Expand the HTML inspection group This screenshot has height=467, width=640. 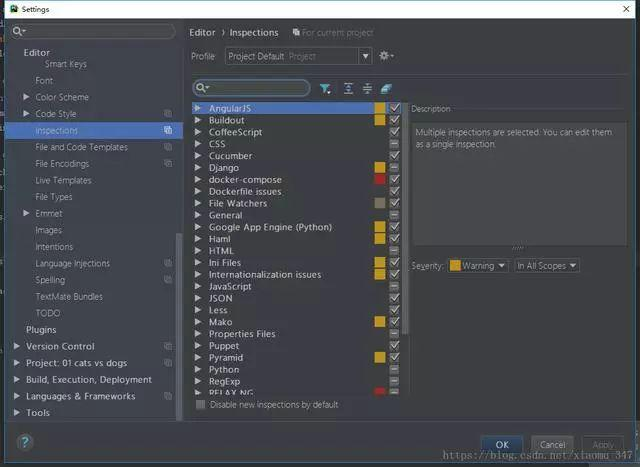198,251
